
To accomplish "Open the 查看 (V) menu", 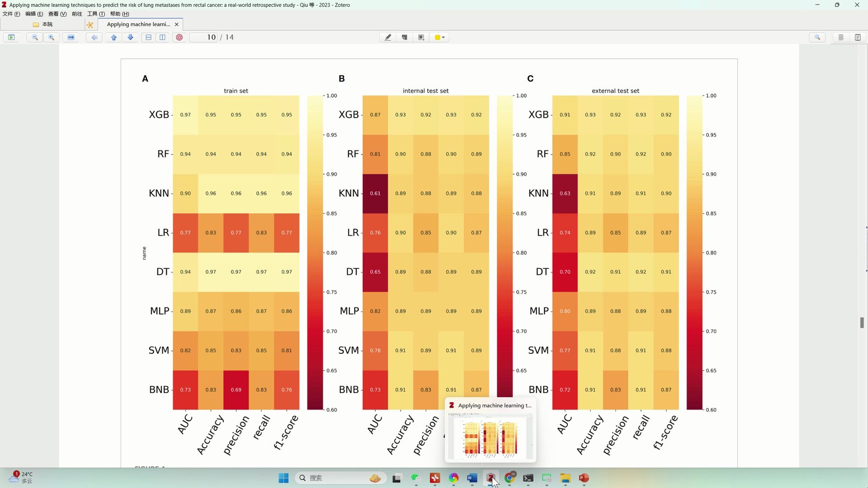I will coord(57,14).
